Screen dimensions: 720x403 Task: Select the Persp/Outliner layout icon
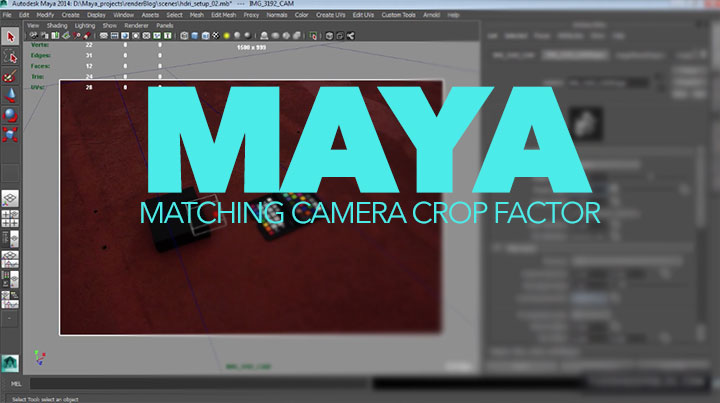tap(10, 239)
